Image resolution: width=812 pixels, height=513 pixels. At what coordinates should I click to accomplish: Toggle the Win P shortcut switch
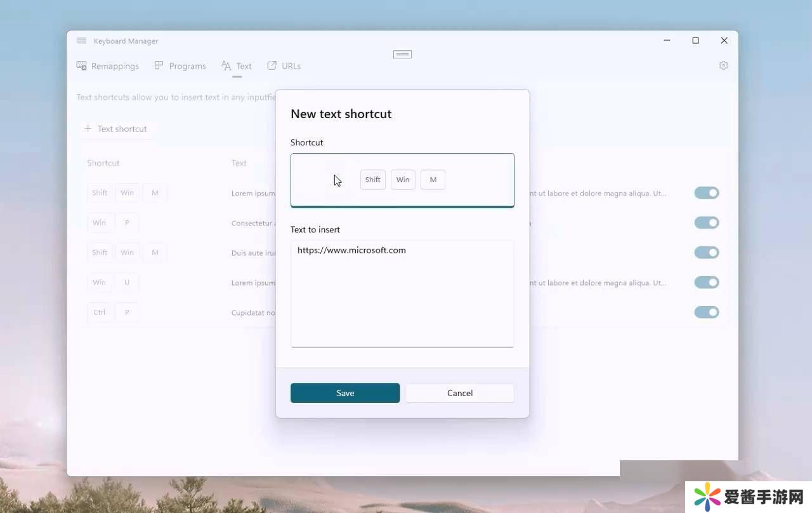(x=706, y=223)
